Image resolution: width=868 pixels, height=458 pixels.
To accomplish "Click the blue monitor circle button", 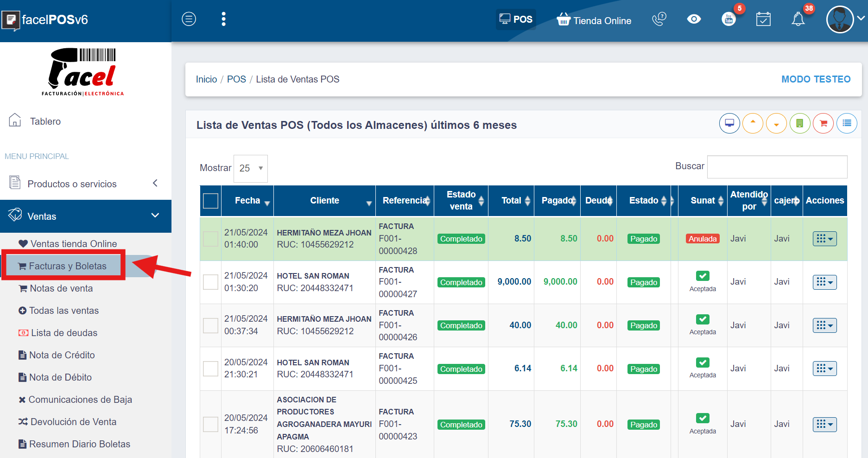I will pos(729,123).
